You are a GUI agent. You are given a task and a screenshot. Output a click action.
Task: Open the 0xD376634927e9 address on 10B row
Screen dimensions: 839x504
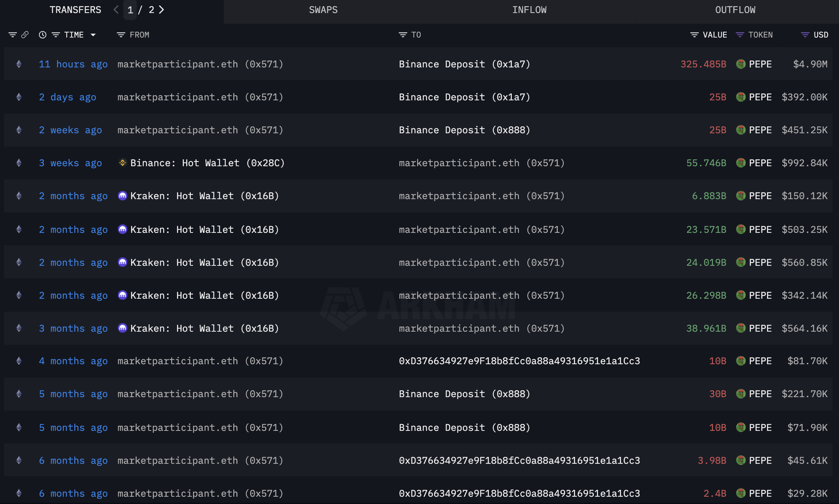519,361
